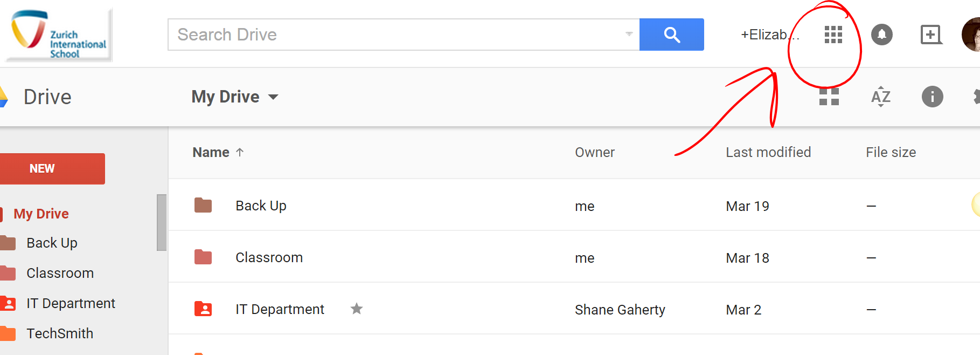Click the red NEW button
980x355 pixels.
pos(52,168)
